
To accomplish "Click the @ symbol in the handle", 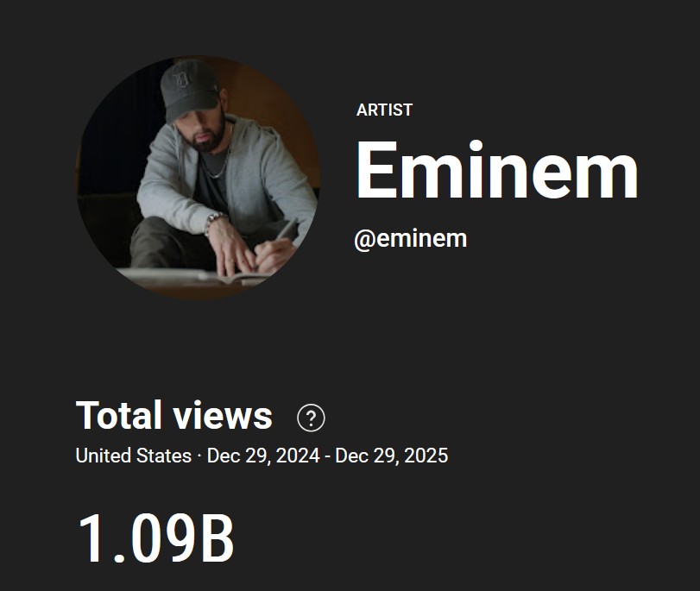I will pos(363,239).
